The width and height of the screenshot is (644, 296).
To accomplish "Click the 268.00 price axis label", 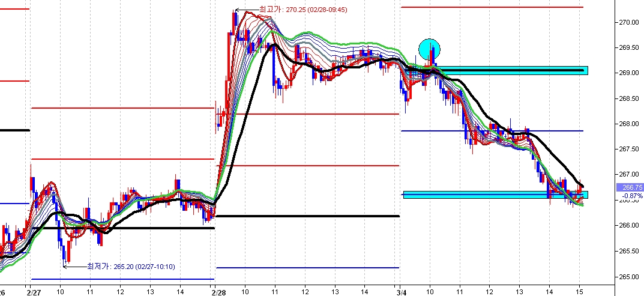I will click(x=628, y=124).
